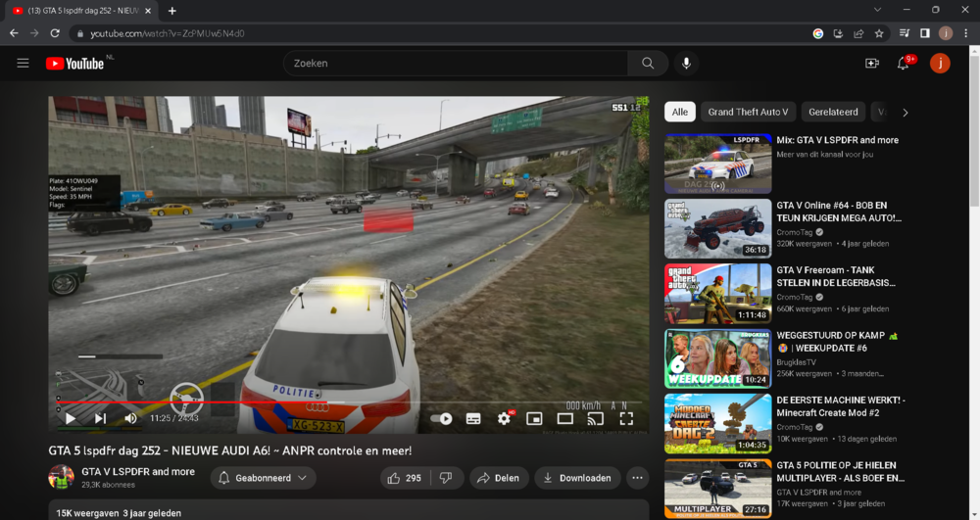This screenshot has height=520, width=980.
Task: Go back in the browser
Action: click(14, 33)
